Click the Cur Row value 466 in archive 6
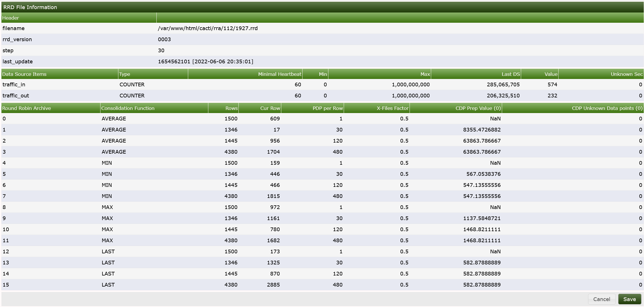The width and height of the screenshot is (644, 307). [x=275, y=185]
